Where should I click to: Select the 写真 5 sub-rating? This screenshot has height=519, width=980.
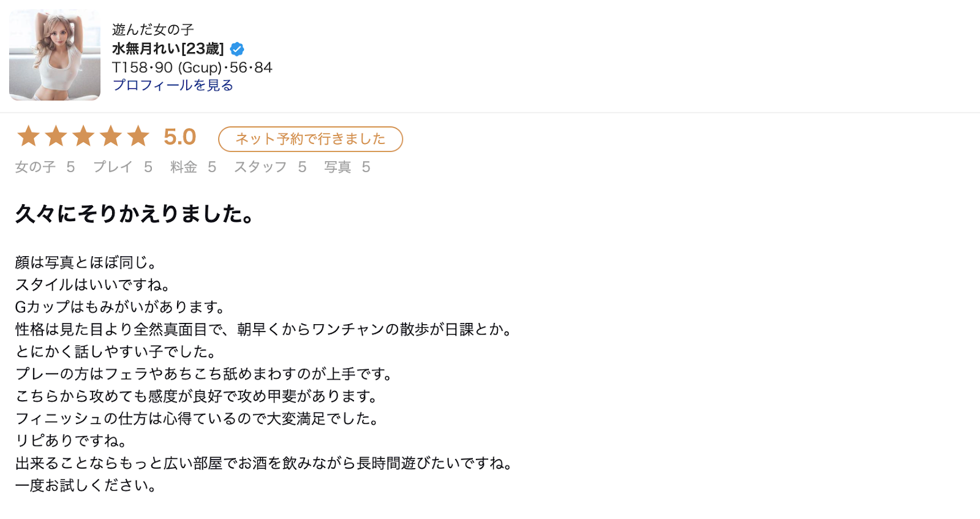347,167
